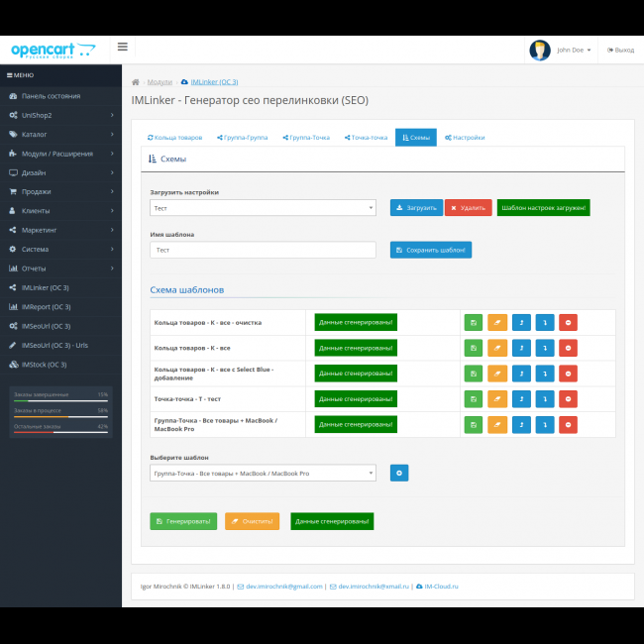The image size is (644, 644).
Task: Click the 'Выход' logout link
Action: (x=620, y=50)
